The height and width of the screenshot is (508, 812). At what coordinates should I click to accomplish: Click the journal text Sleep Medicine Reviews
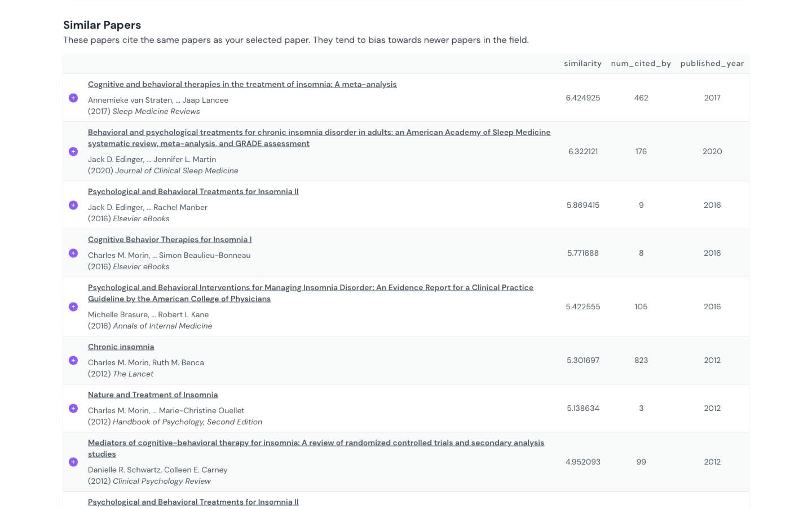tap(156, 111)
